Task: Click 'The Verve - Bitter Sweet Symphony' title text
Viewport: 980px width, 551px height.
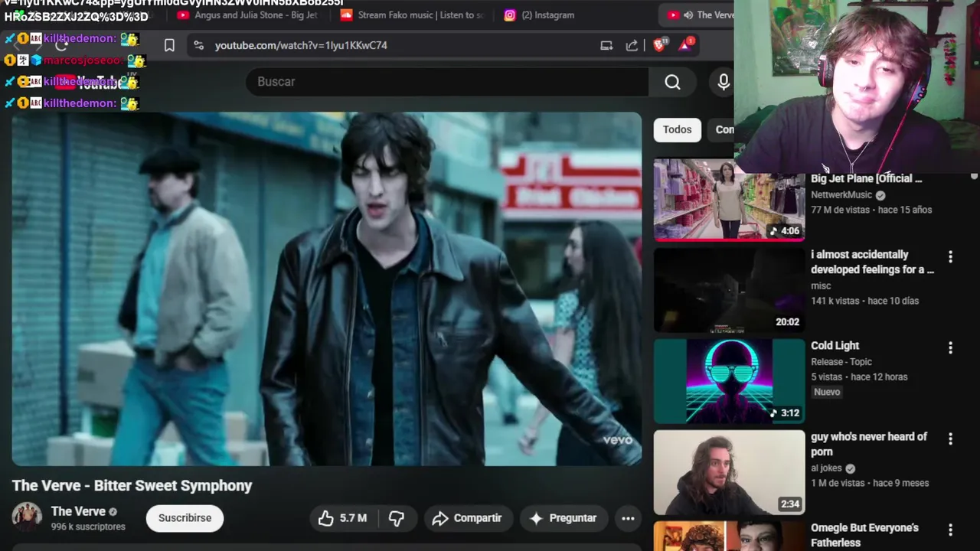Action: coord(132,486)
